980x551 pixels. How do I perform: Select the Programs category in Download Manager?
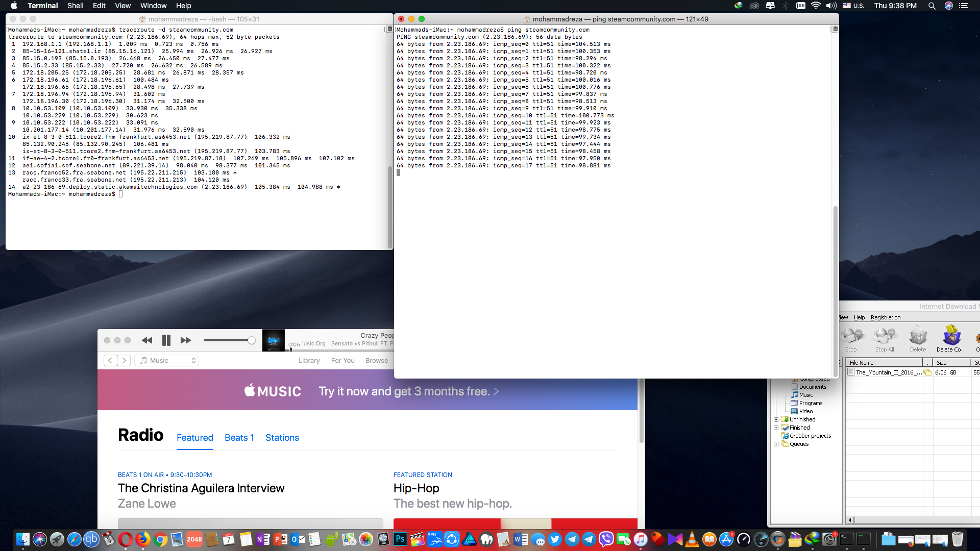tap(811, 403)
